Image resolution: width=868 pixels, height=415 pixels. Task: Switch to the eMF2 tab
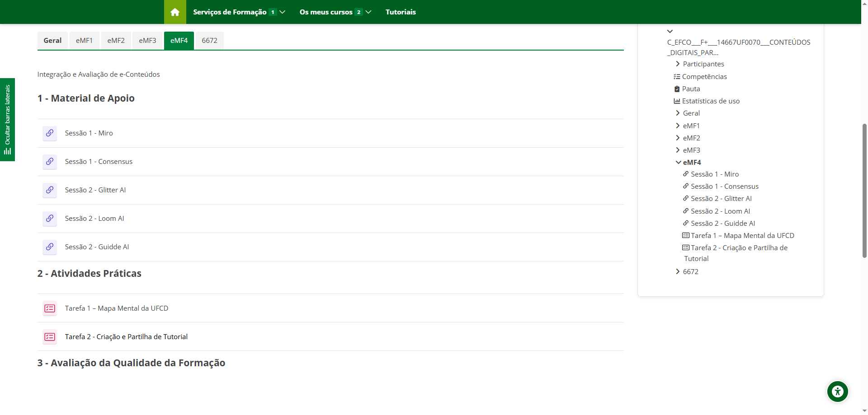[x=116, y=41]
